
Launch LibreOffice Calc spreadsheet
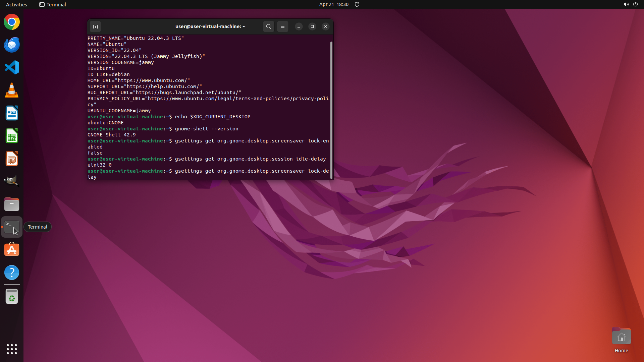(x=12, y=136)
